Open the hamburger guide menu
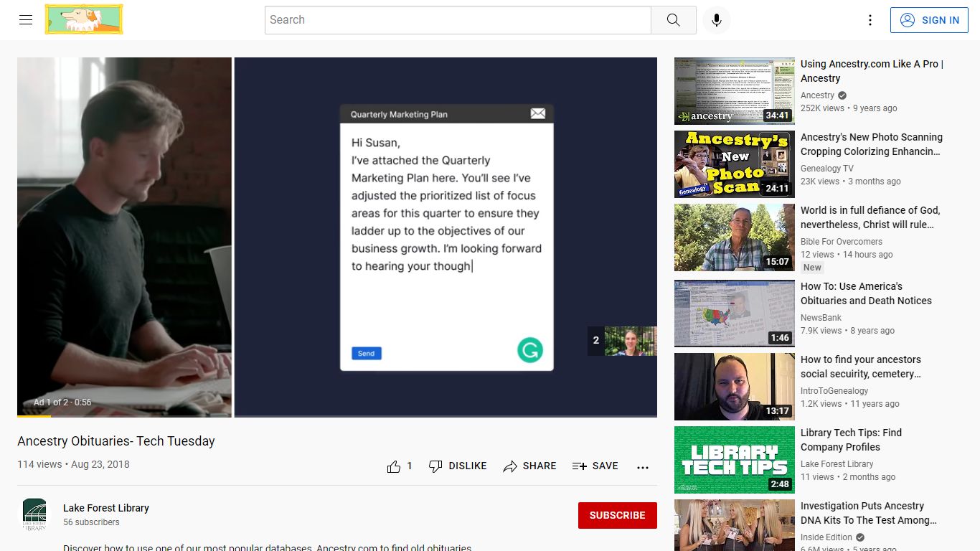This screenshot has height=551, width=980. [26, 20]
